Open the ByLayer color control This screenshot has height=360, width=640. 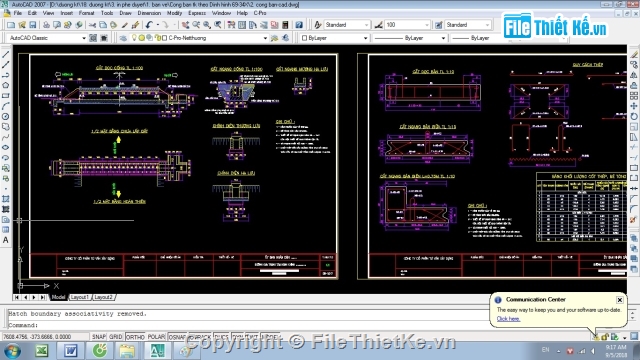[335, 38]
